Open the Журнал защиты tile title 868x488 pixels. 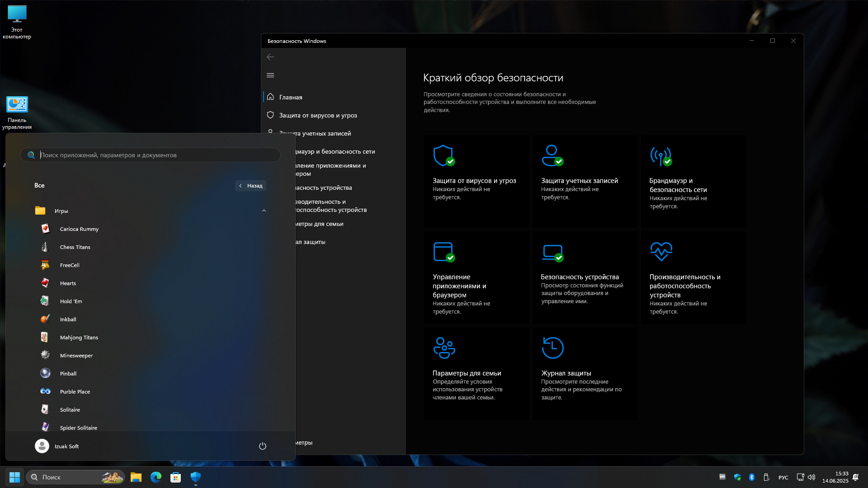tap(566, 373)
